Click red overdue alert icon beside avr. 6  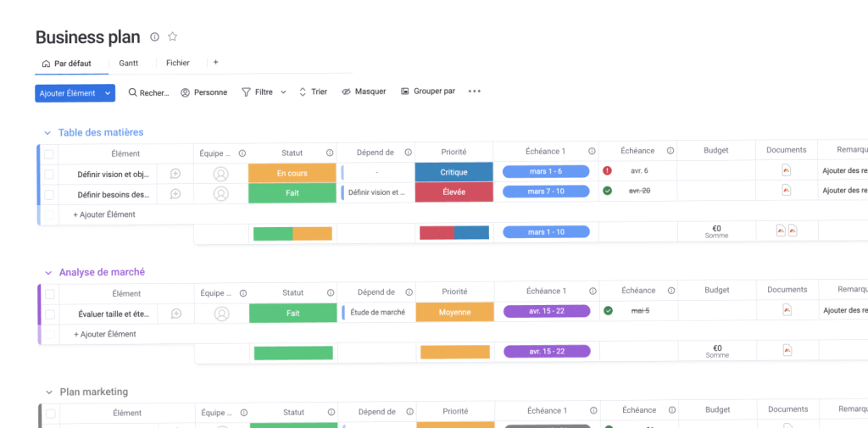(x=607, y=170)
